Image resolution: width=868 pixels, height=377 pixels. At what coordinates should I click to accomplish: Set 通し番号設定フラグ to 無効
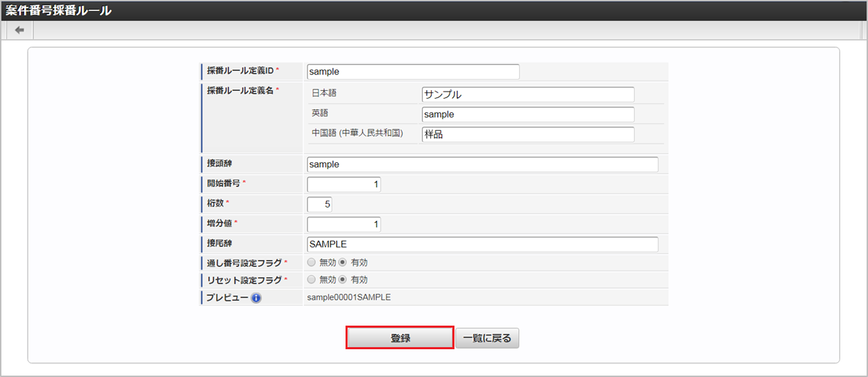tap(312, 262)
